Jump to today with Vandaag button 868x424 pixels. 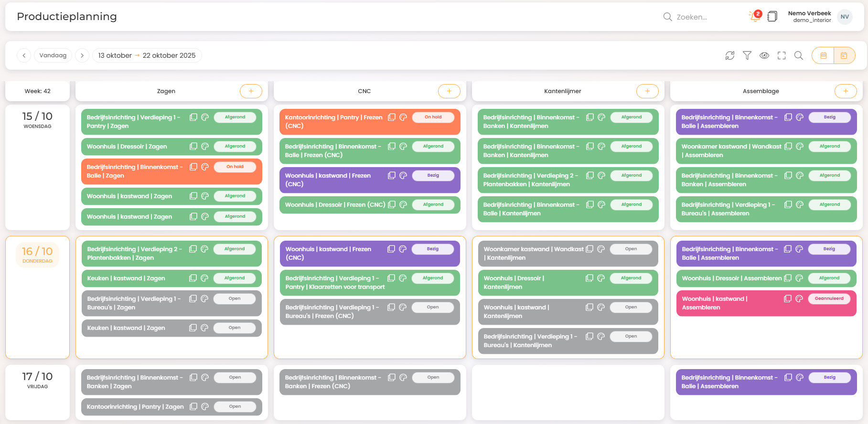(x=53, y=55)
